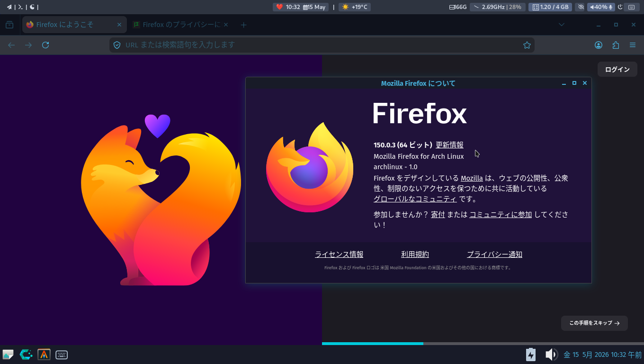
Task: Open 'コミュニティに参加' link
Action: [501, 214]
